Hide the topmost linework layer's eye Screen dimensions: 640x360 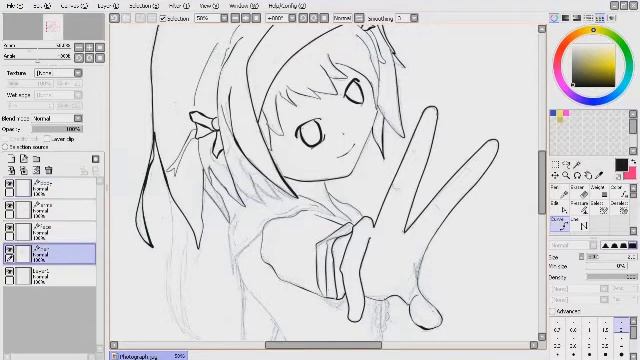click(x=9, y=184)
